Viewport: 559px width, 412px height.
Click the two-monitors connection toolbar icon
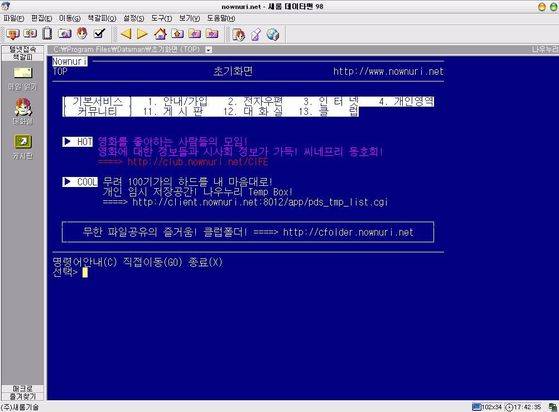click(30, 34)
